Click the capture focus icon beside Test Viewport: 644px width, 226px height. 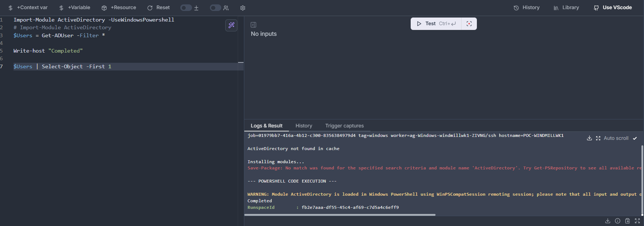coord(469,24)
